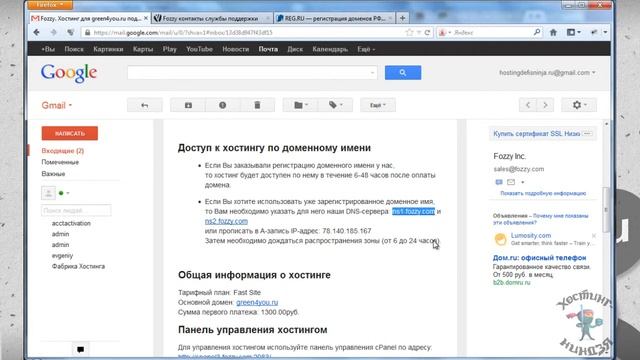Open Картинки in Google bar
The width and height of the screenshot is (640, 360).
pyautogui.click(x=108, y=49)
